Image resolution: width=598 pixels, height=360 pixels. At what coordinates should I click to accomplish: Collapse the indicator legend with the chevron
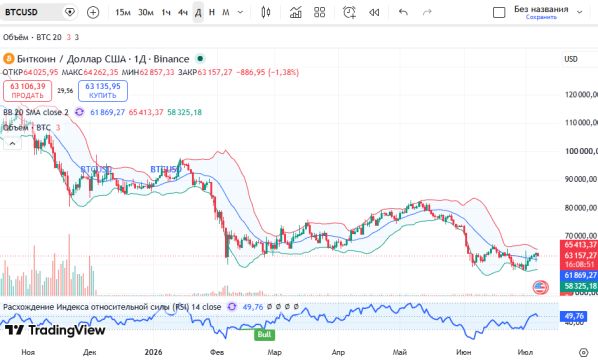tap(12, 143)
